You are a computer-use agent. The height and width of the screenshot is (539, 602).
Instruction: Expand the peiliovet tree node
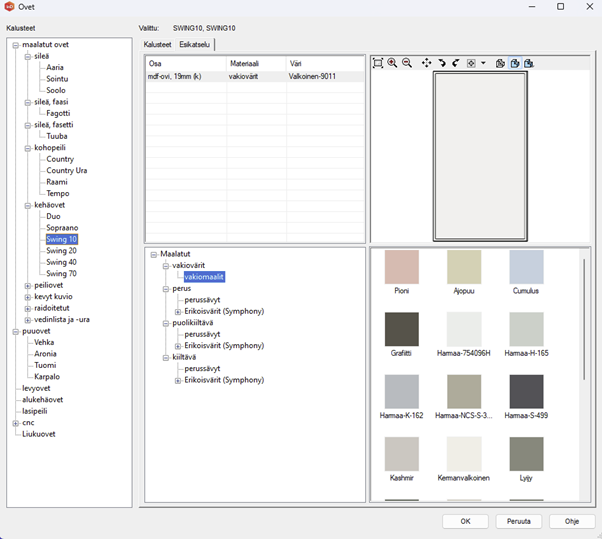(x=28, y=285)
